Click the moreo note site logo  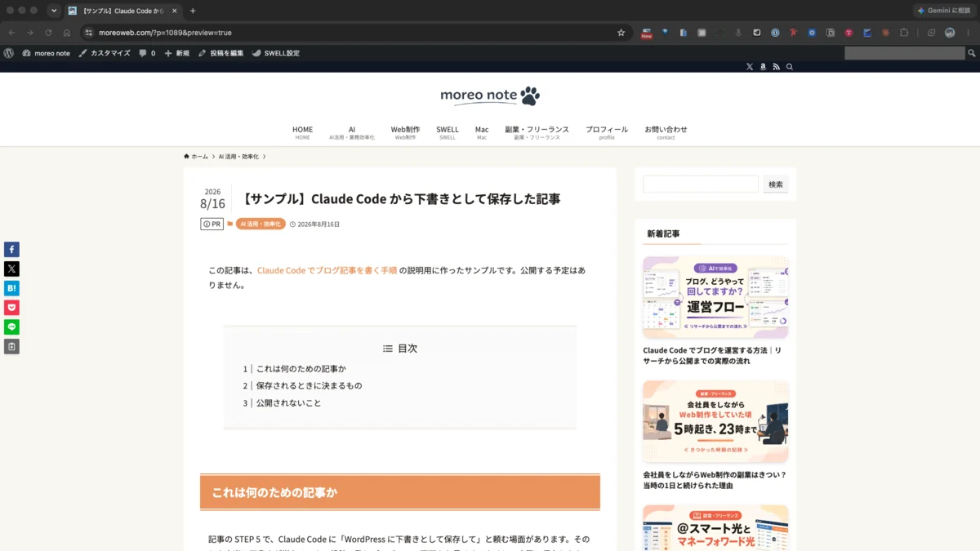490,96
